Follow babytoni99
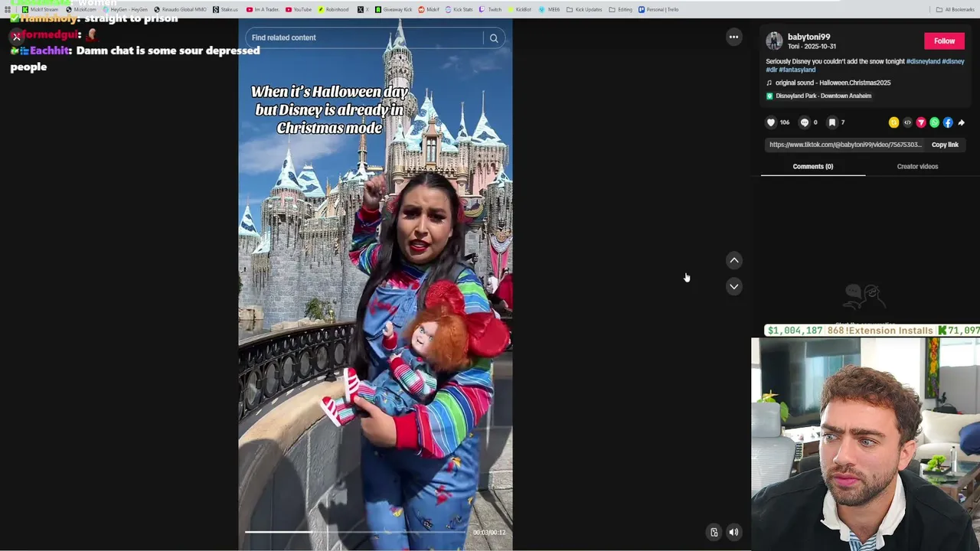The width and height of the screenshot is (980, 551). point(944,41)
